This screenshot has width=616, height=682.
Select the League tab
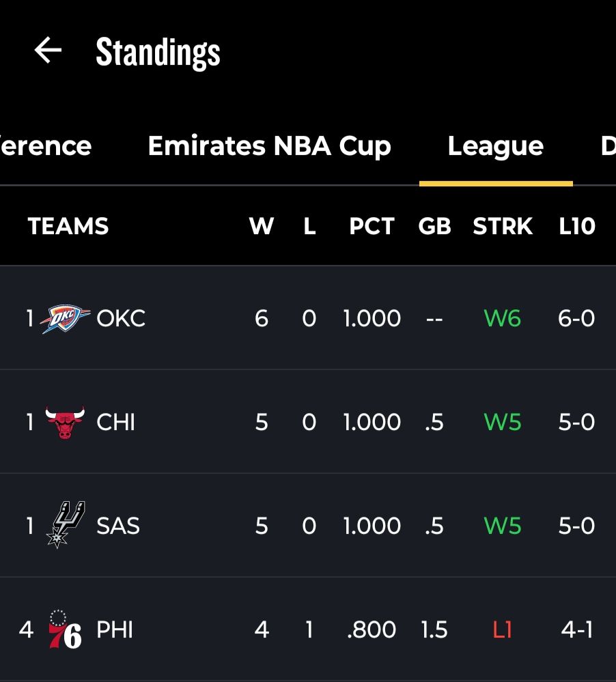[496, 146]
